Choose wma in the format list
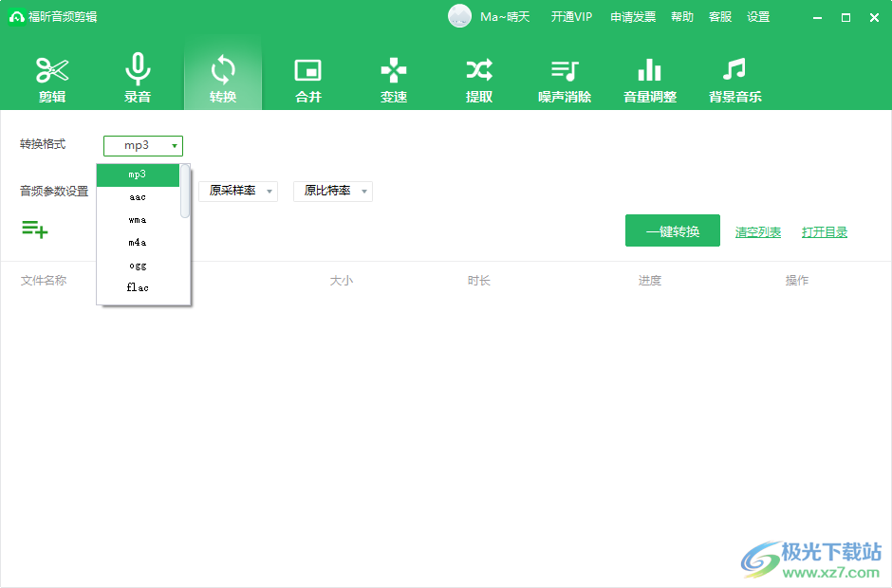Image resolution: width=892 pixels, height=588 pixels. 138,220
